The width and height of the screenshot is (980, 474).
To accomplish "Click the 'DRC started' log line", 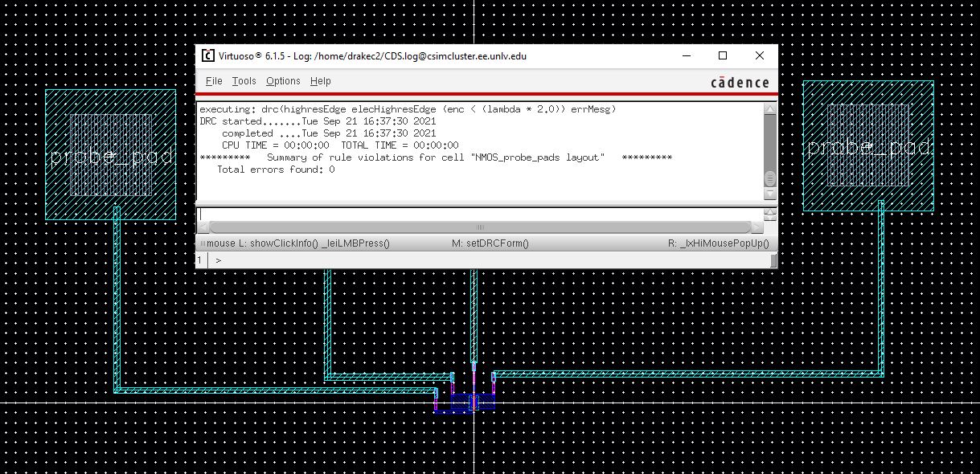I will 318,121.
